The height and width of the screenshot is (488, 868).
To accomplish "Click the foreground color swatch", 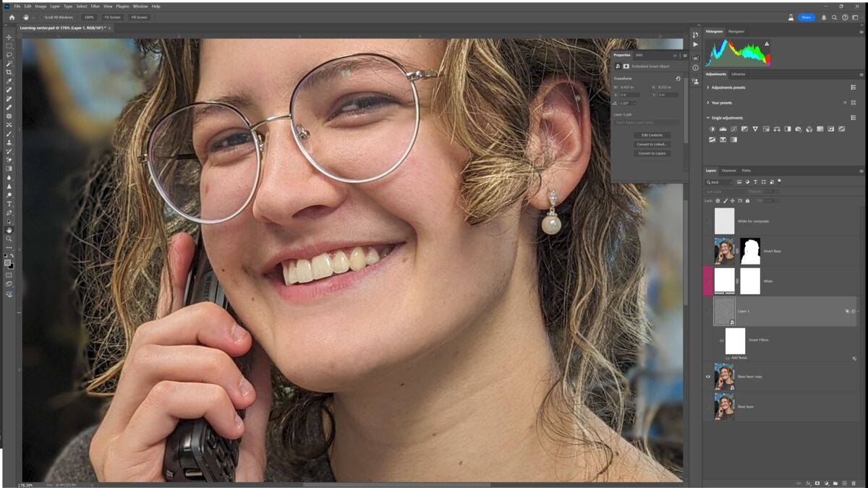I will click(x=8, y=263).
